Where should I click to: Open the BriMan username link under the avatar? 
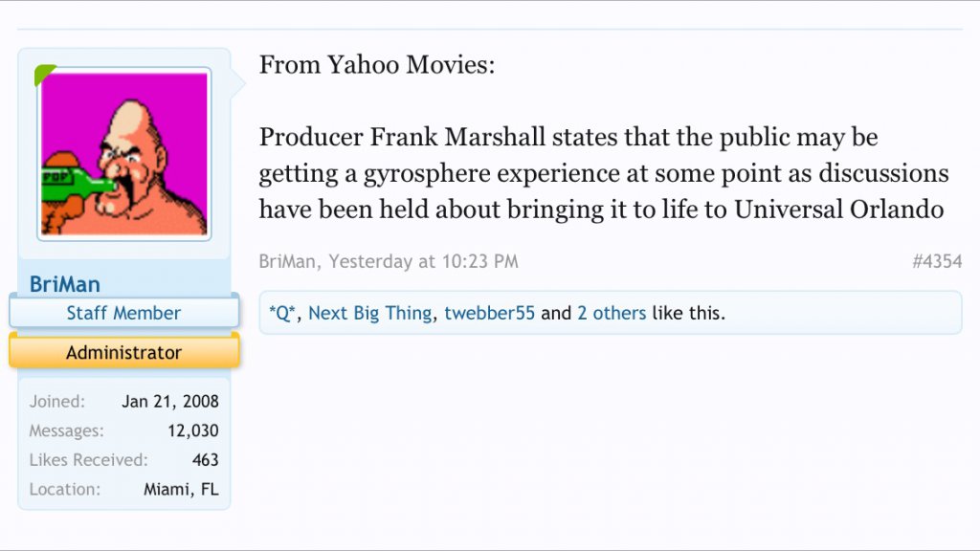tap(65, 284)
